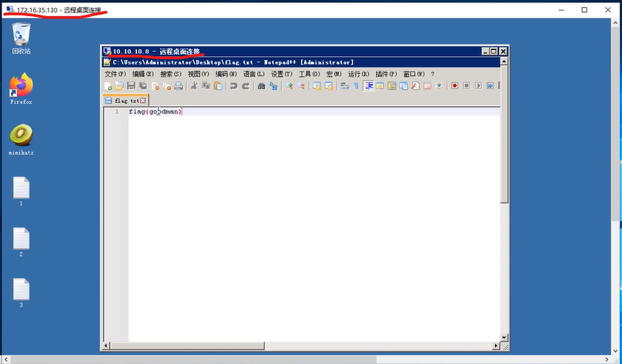The image size is (622, 364).
Task: Click line 1 text flag{goodman}
Action: point(155,112)
